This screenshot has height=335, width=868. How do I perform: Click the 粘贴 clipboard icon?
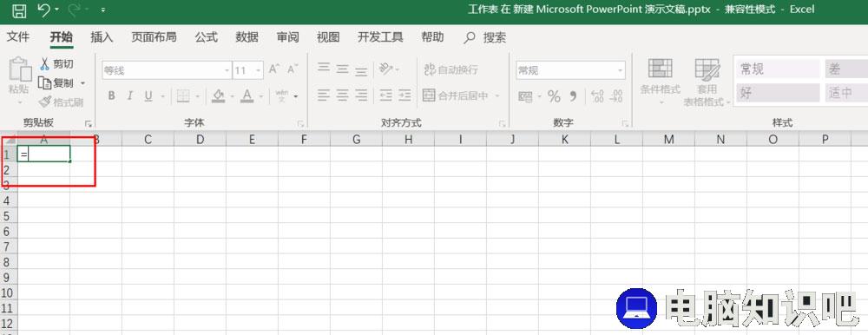(x=20, y=69)
